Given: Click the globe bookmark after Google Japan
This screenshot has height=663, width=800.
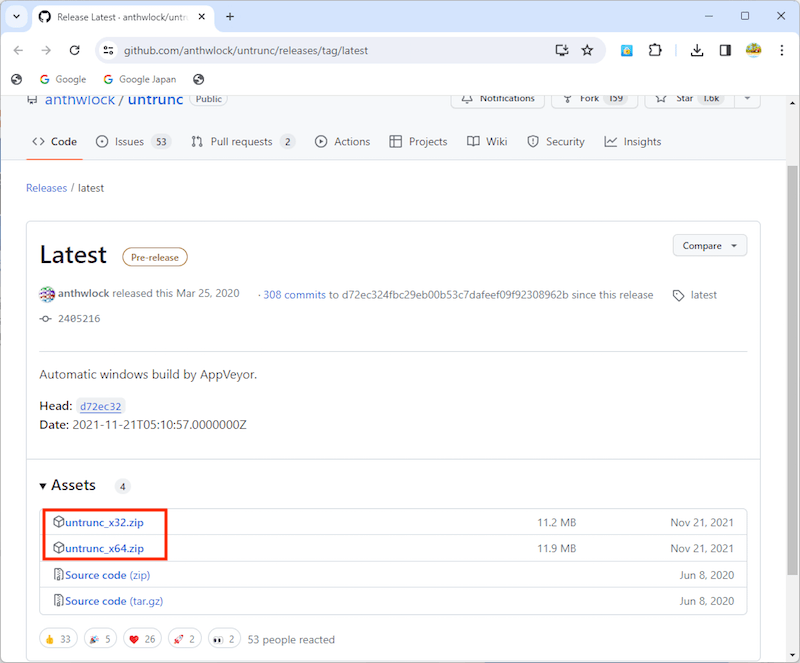Looking at the screenshot, I should 198,79.
